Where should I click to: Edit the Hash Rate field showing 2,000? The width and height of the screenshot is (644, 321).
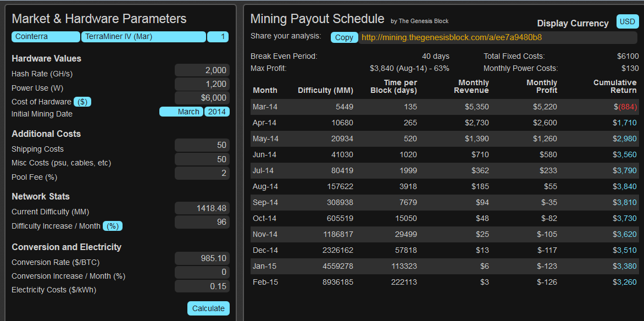click(x=202, y=70)
